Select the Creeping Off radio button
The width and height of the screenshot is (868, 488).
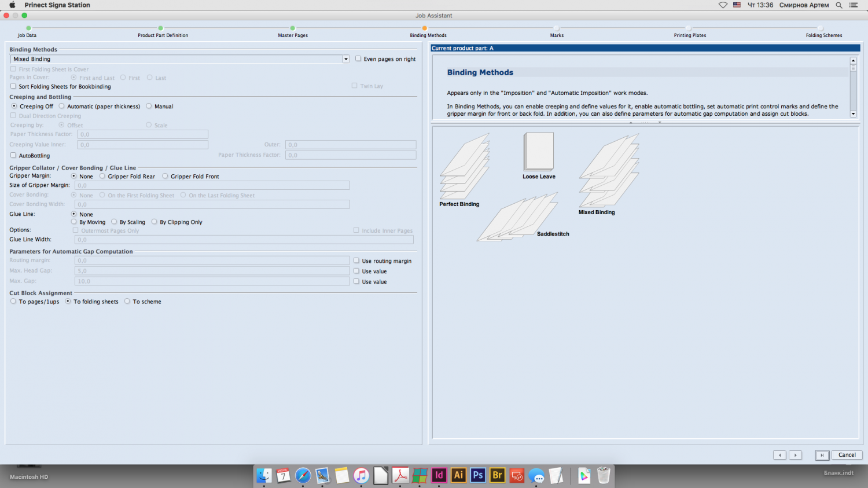(x=14, y=106)
